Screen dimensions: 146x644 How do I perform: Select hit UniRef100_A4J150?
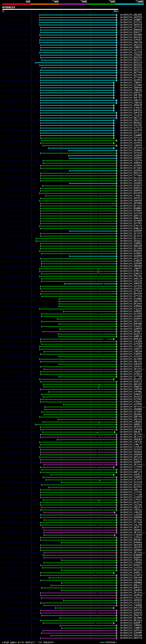pyautogui.click(x=131, y=379)
